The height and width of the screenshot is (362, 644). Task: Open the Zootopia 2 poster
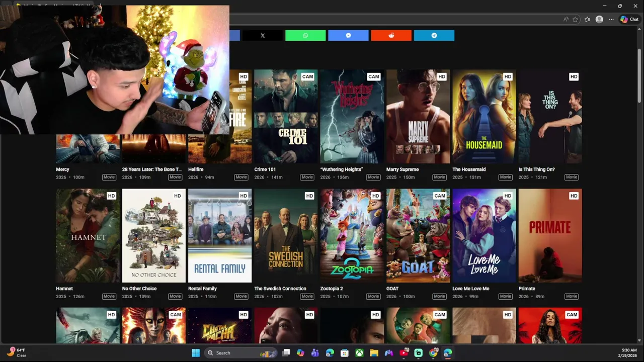point(352,236)
